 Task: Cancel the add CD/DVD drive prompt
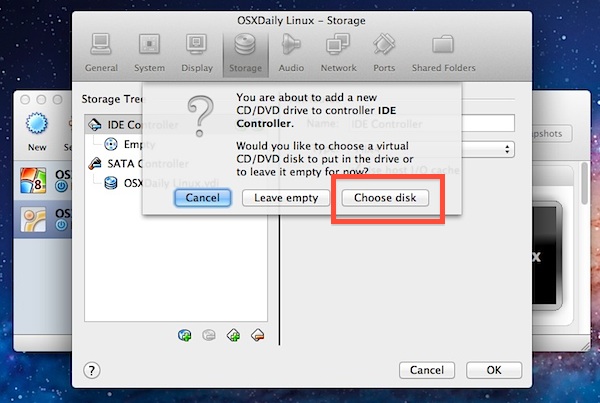click(x=202, y=198)
